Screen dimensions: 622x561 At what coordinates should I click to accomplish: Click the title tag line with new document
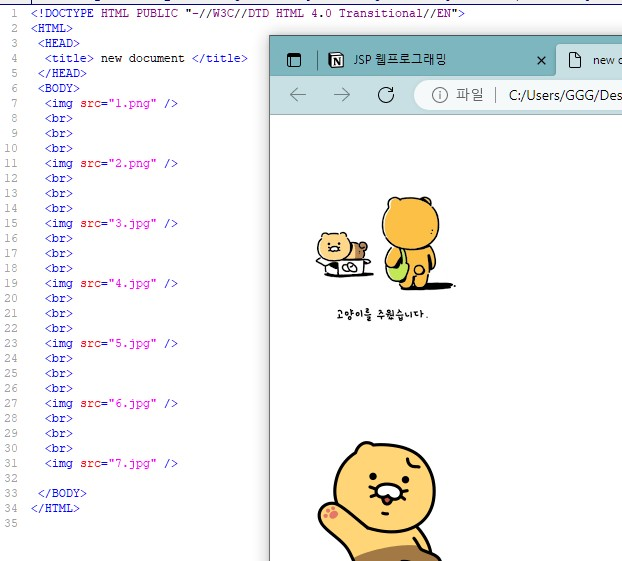point(146,58)
